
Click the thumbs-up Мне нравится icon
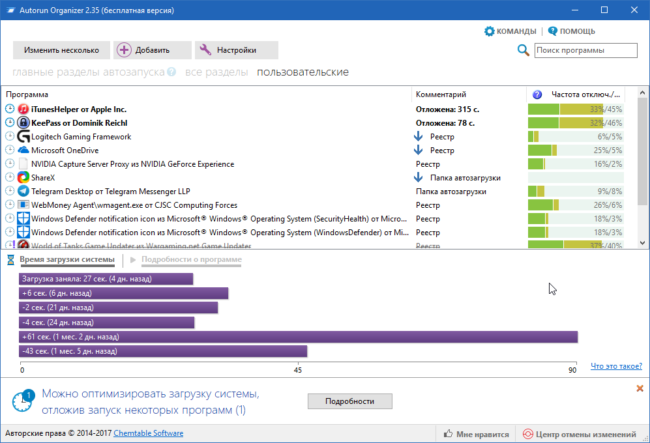click(448, 433)
